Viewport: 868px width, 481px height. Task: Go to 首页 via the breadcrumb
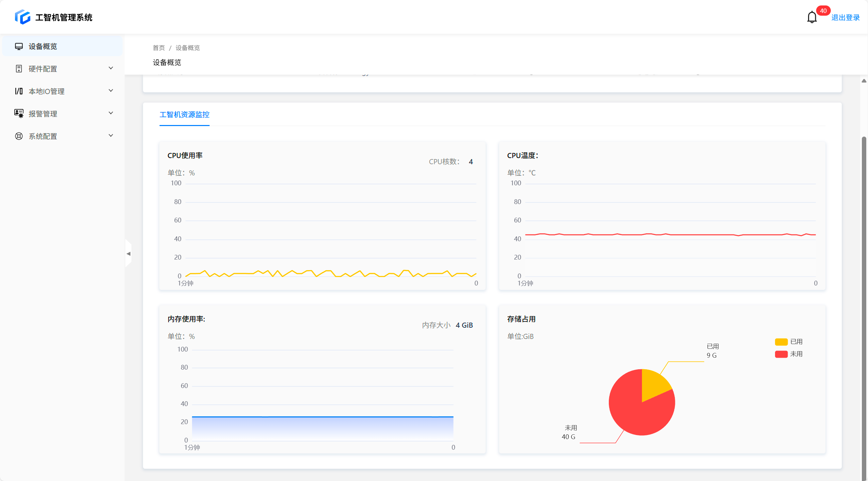pyautogui.click(x=158, y=48)
